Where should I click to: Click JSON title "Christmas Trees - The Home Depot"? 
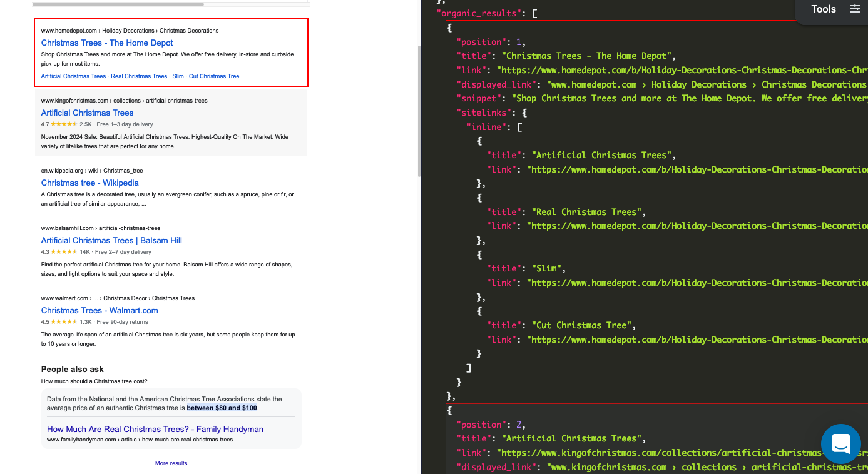tap(586, 56)
